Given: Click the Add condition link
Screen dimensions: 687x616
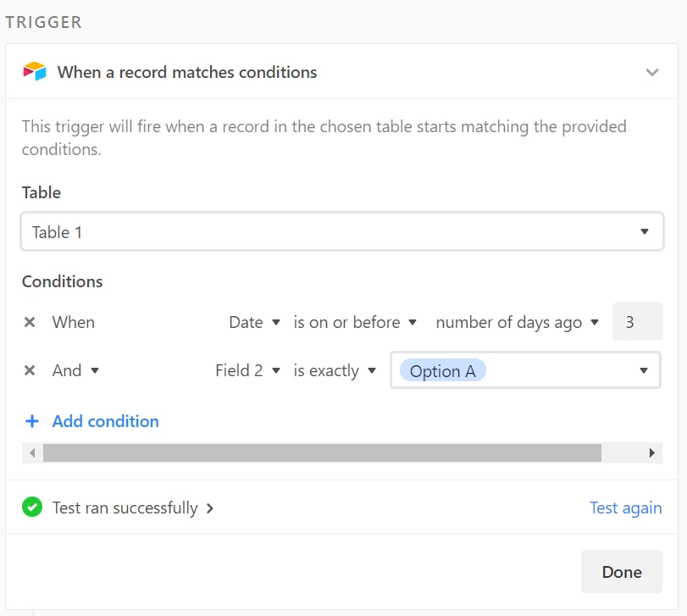Looking at the screenshot, I should click(105, 421).
